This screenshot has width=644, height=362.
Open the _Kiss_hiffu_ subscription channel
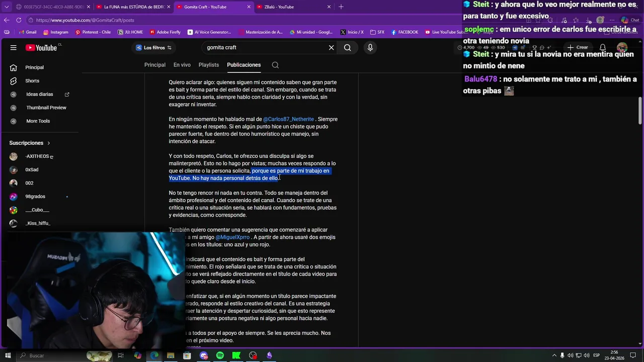coord(40,223)
